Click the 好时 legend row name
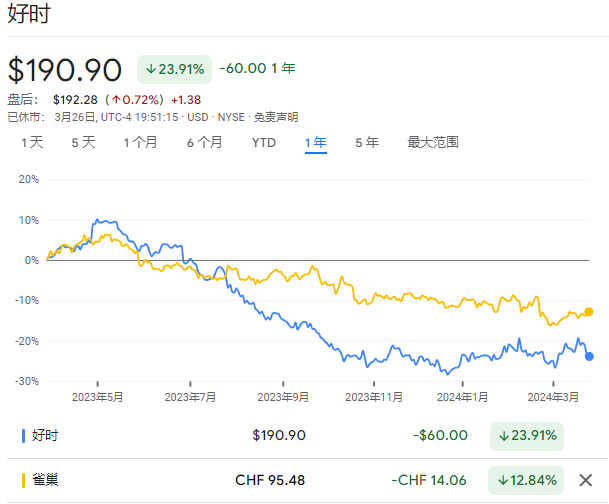This screenshot has width=609, height=504. pos(45,435)
